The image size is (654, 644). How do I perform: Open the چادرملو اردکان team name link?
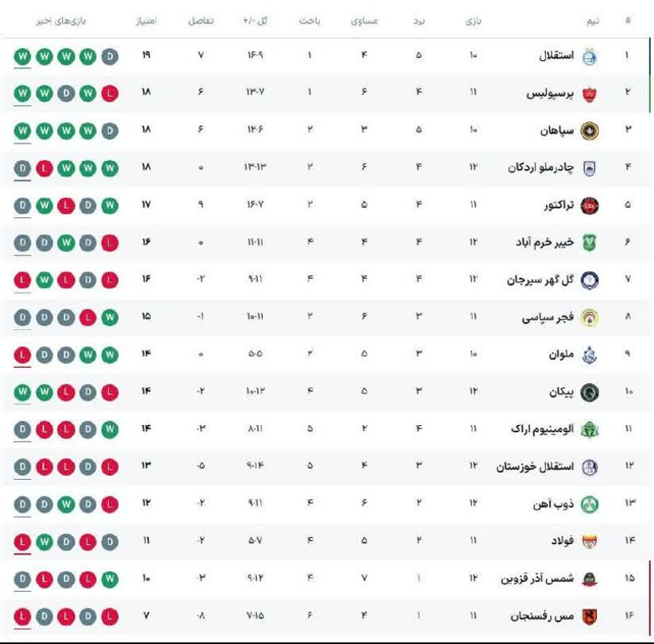[540, 168]
